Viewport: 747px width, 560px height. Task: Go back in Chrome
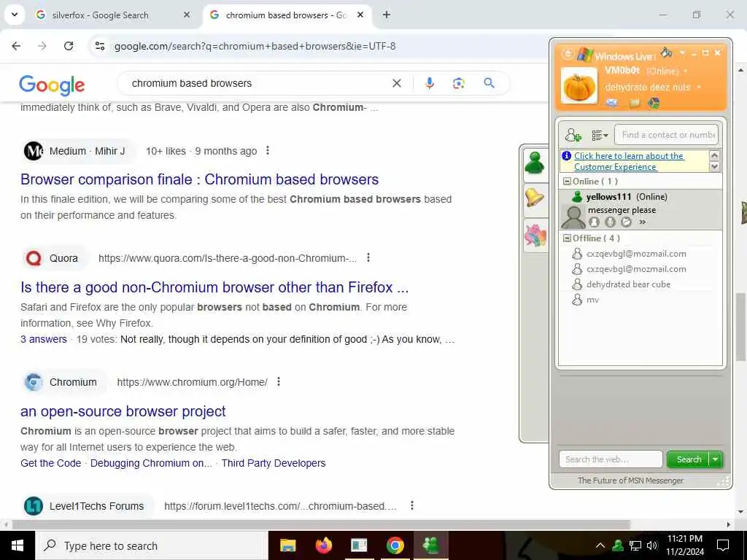pos(16,46)
